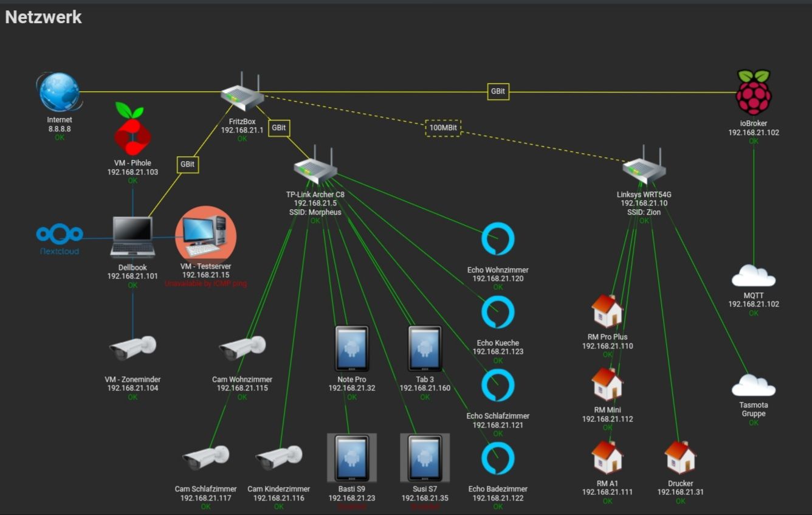Click the 'SSID: Zion' label
The height and width of the screenshot is (515, 812).
644,212
